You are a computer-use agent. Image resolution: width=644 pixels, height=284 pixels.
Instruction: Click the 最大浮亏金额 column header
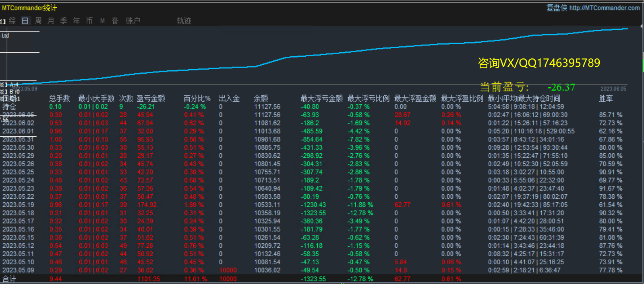tap(321, 99)
